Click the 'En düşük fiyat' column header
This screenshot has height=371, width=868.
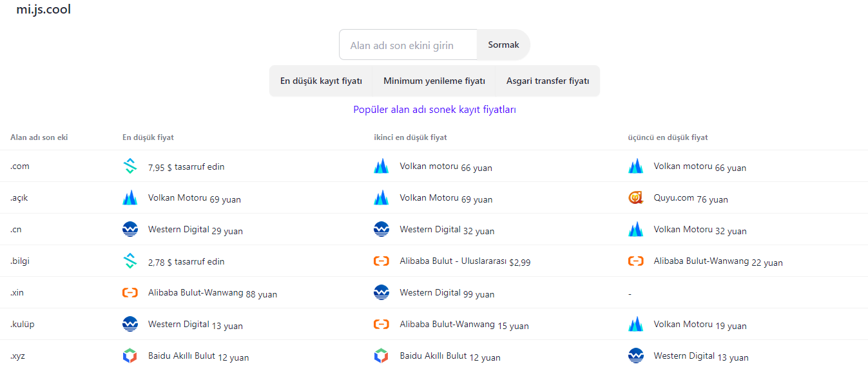(148, 137)
